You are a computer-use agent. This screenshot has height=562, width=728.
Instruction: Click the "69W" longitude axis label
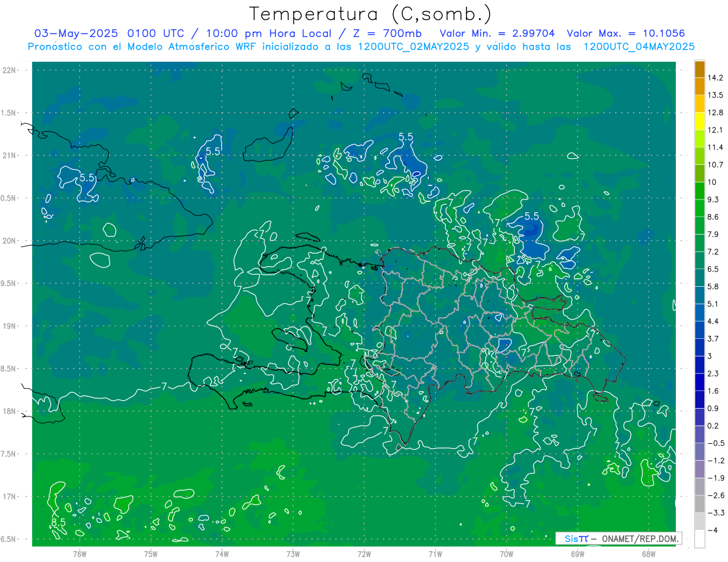(x=578, y=554)
